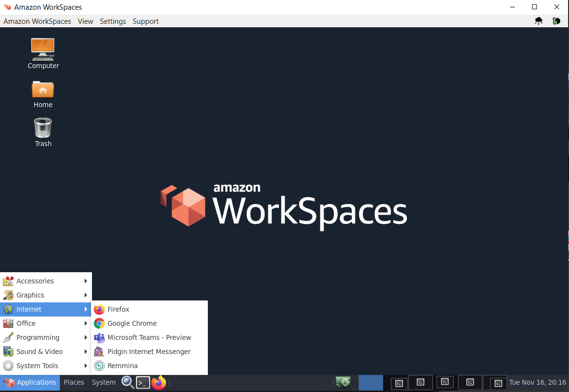Open the Home folder desktop icon
This screenshot has height=392, width=569.
43,94
